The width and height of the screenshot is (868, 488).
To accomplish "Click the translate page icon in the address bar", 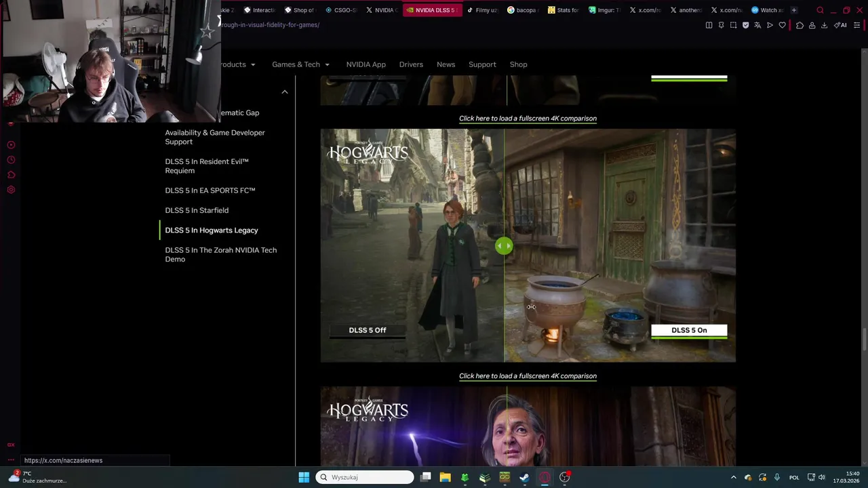I will click(x=757, y=25).
